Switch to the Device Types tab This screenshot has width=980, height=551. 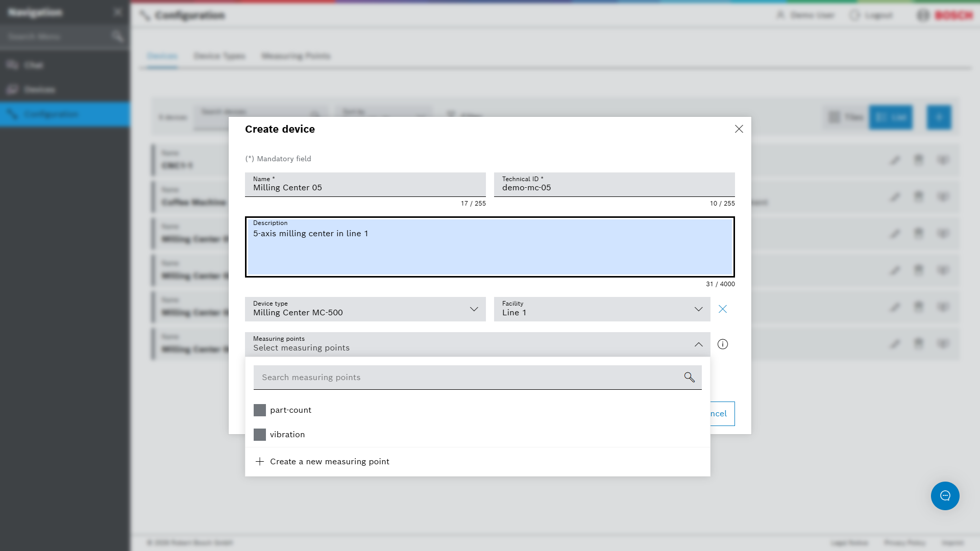[219, 56]
